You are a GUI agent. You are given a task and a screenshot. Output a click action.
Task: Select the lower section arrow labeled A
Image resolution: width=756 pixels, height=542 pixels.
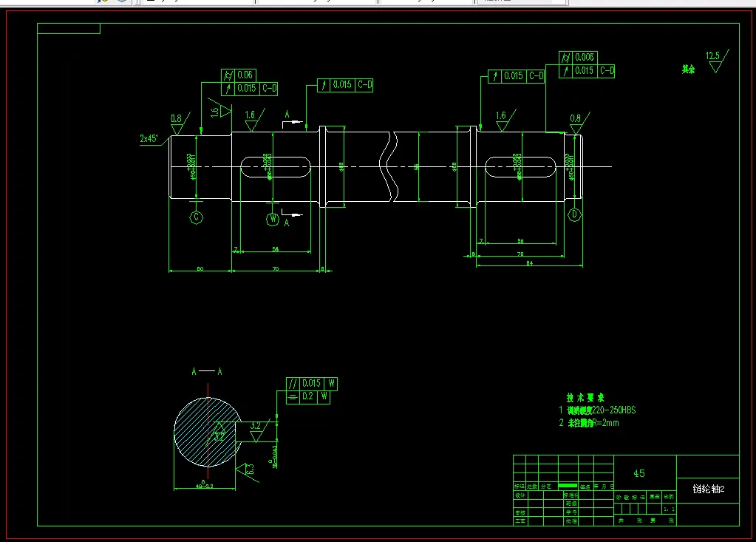pyautogui.click(x=292, y=218)
